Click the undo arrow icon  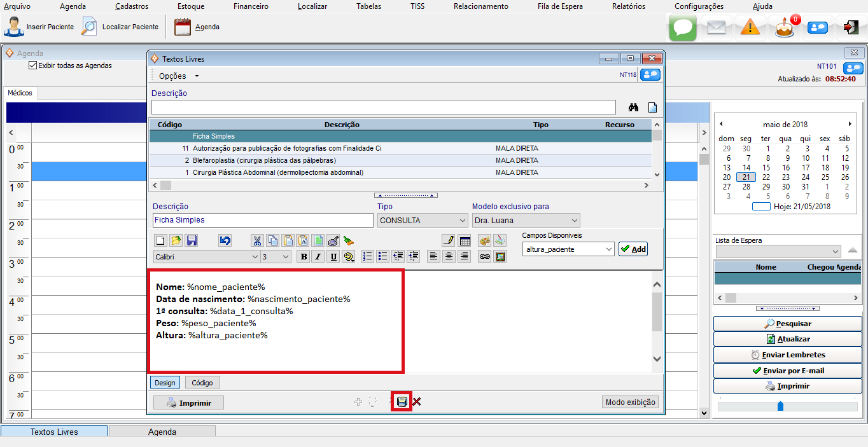[x=225, y=241]
